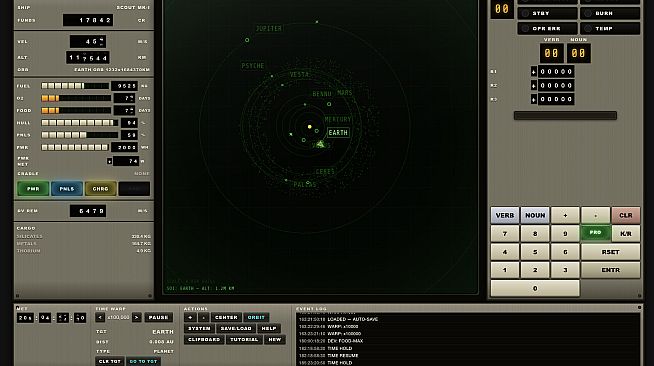The image size is (654, 366).
Task: Select MERCURY on the map
Action: (x=338, y=119)
